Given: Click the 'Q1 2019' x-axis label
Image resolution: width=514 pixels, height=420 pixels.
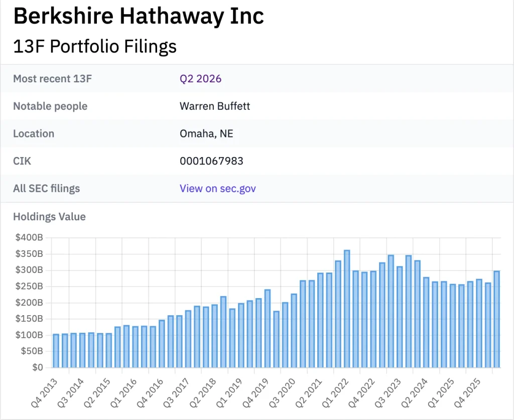Looking at the screenshot, I should pos(230,393).
